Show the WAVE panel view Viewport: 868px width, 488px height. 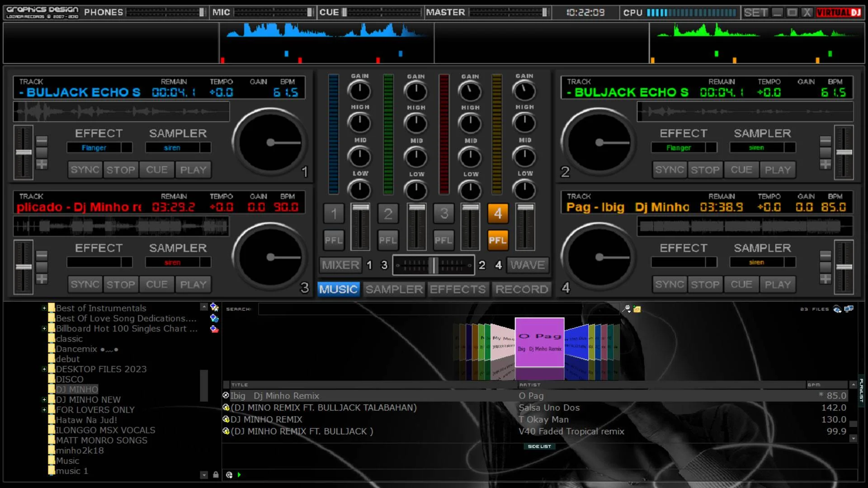[528, 265]
